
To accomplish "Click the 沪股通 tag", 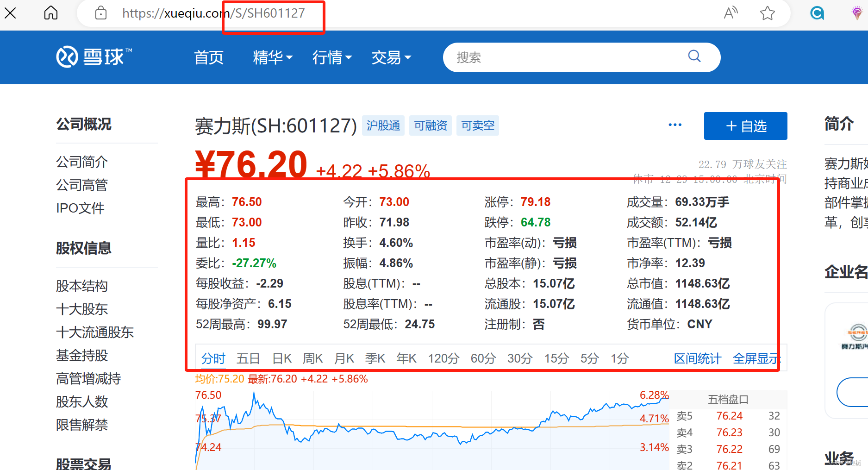I will pyautogui.click(x=383, y=125).
